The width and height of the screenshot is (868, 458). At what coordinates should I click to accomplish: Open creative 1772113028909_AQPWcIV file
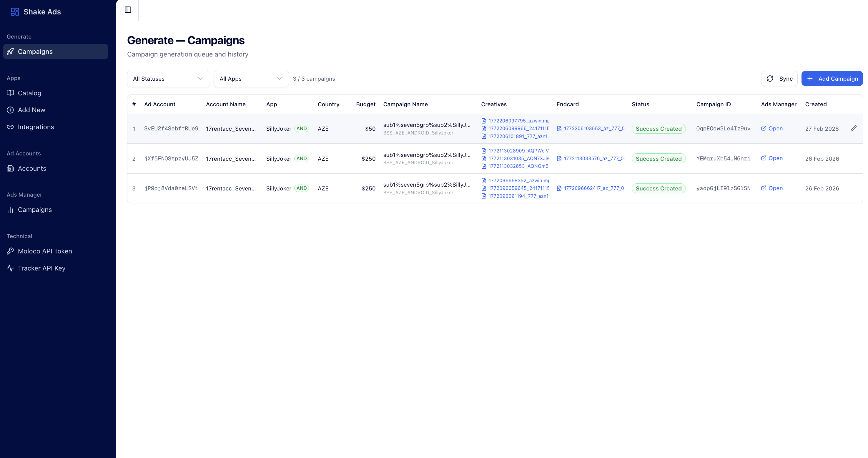coord(518,151)
